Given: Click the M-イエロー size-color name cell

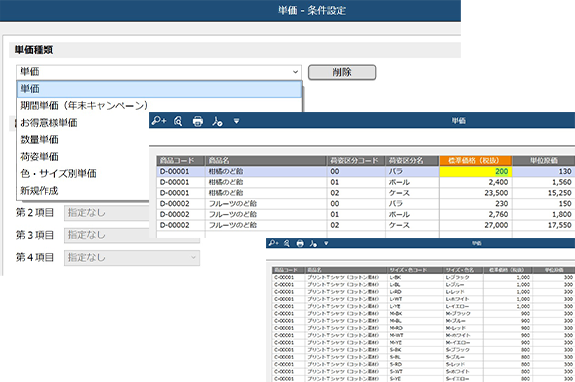Looking at the screenshot, I should 463,343.
